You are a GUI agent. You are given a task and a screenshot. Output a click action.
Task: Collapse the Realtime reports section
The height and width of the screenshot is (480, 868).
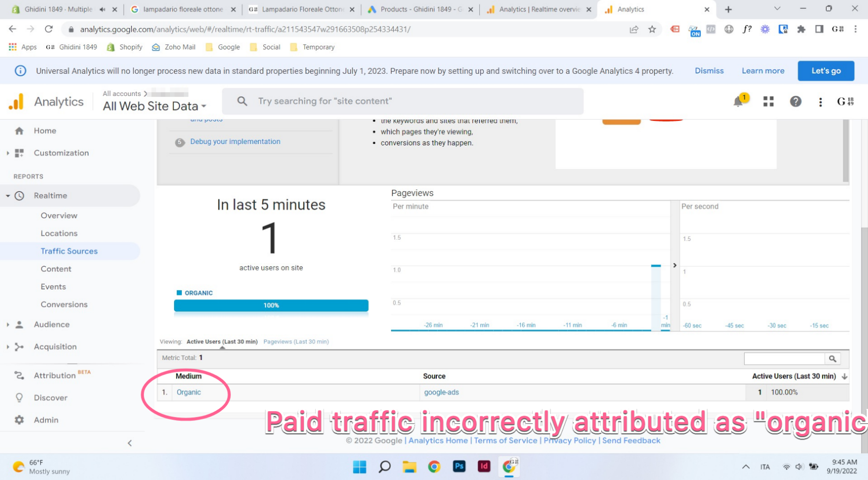tap(8, 196)
